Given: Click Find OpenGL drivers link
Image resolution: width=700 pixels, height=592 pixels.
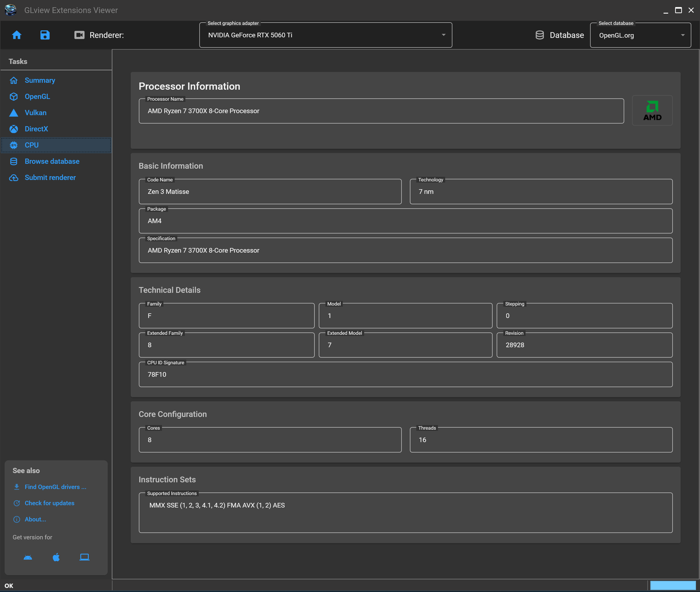Looking at the screenshot, I should [55, 487].
